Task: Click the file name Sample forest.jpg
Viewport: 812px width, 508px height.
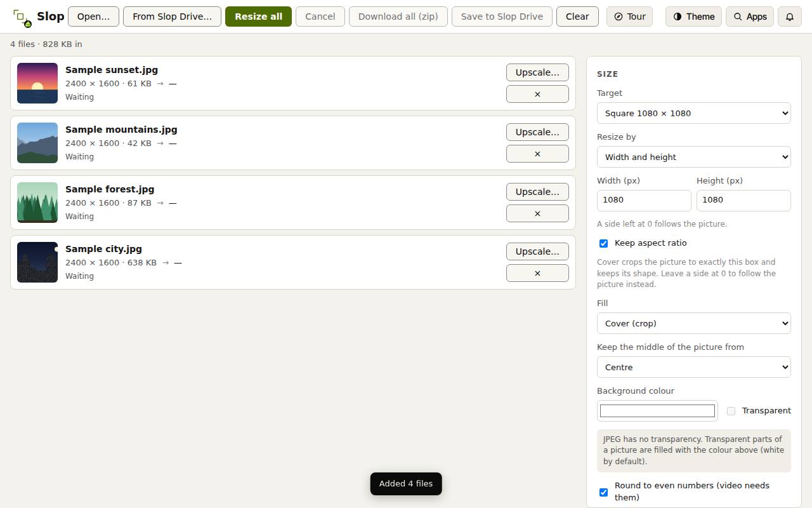Action: point(110,189)
